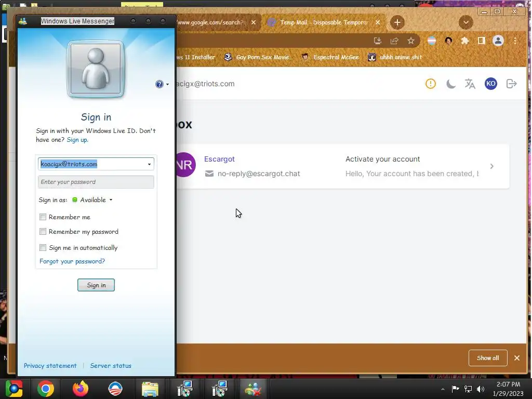Click the Enter your password field
Screen dimensions: 532x399
pyautogui.click(x=96, y=182)
